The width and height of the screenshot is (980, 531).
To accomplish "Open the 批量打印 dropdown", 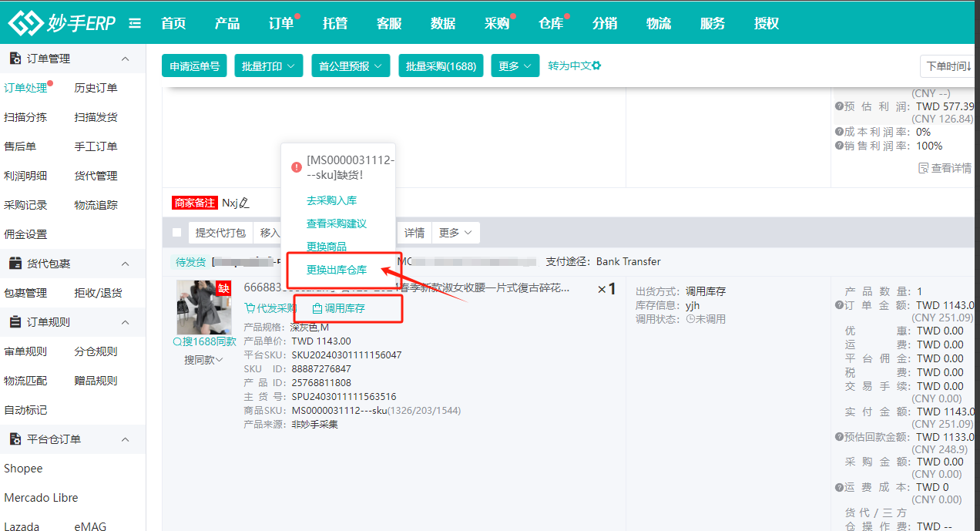I will [x=269, y=66].
